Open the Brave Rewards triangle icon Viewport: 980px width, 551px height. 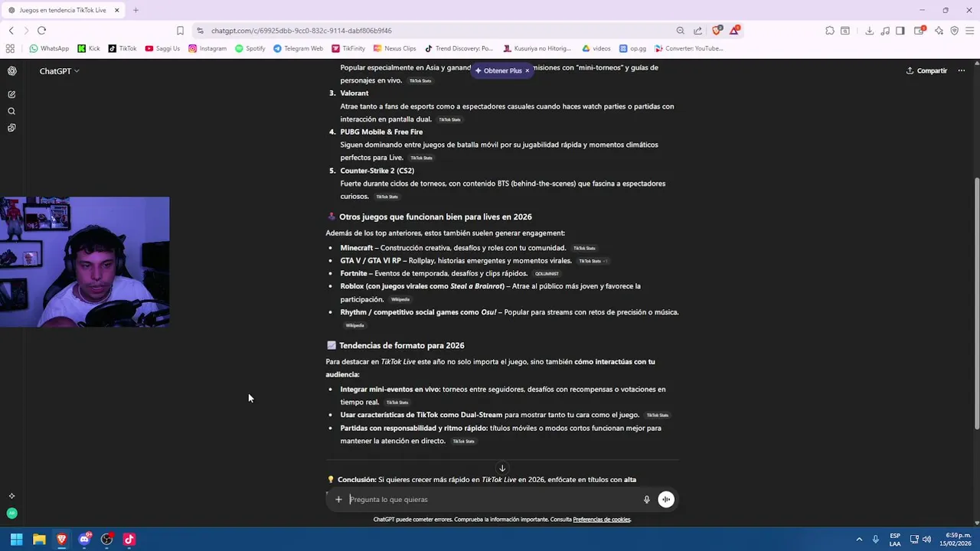(735, 31)
